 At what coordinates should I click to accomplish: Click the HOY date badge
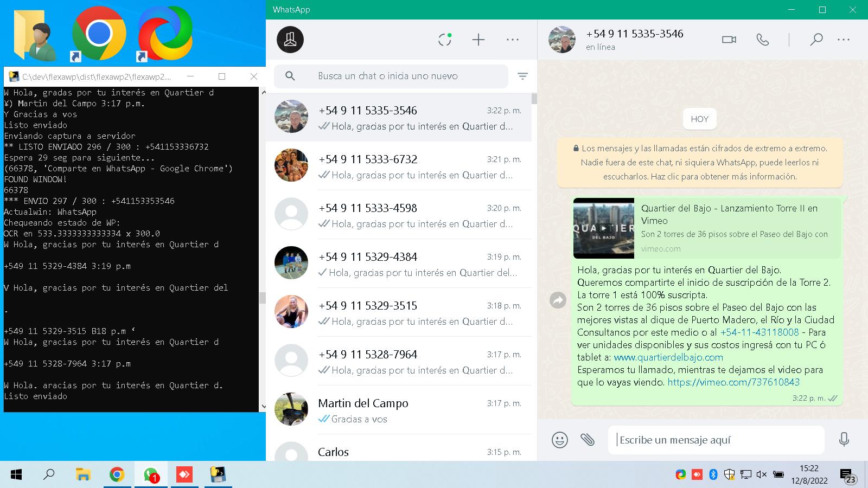699,119
